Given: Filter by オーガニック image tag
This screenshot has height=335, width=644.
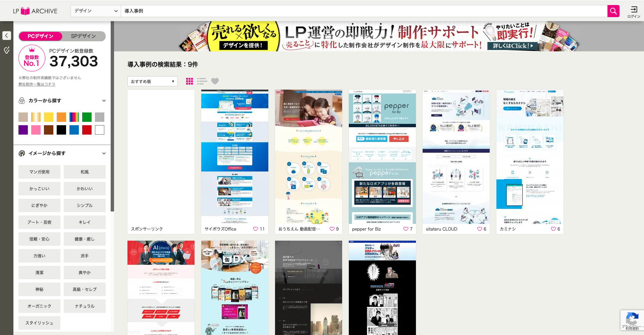Looking at the screenshot, I should [x=39, y=306].
